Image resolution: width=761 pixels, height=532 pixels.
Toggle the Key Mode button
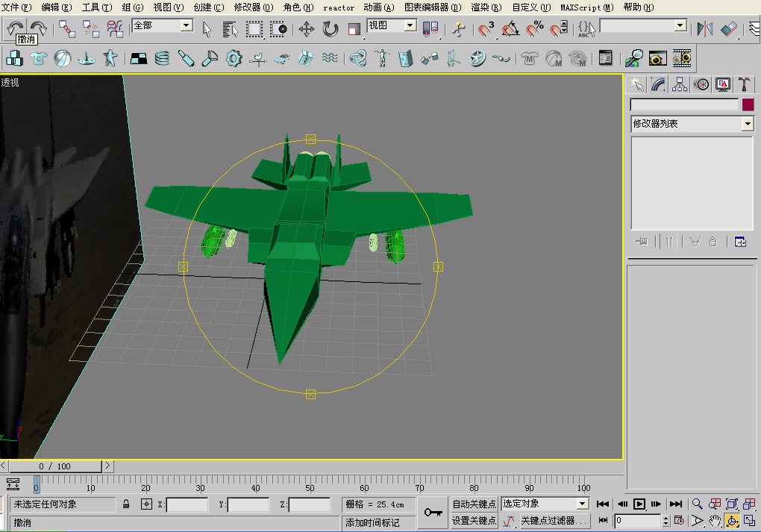(604, 520)
